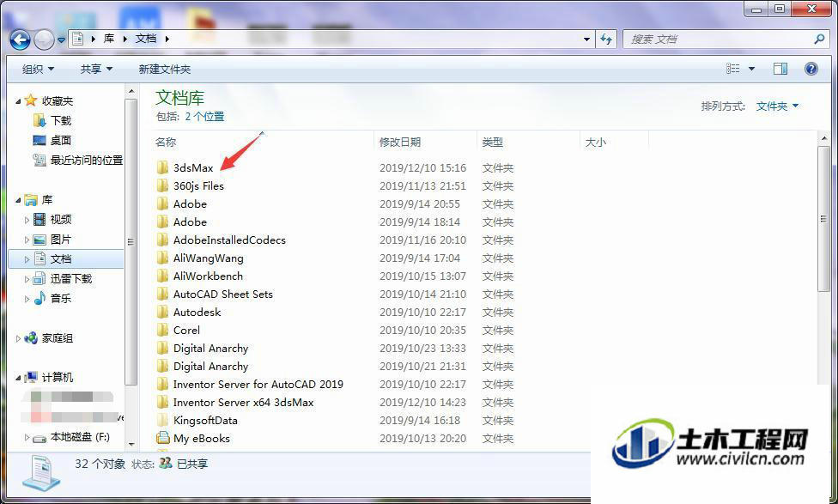Select 库 in the address breadcrumb

pyautogui.click(x=109, y=39)
